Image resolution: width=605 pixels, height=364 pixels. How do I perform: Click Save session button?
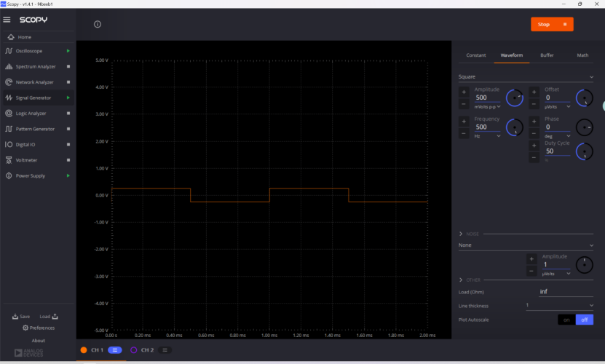point(21,317)
